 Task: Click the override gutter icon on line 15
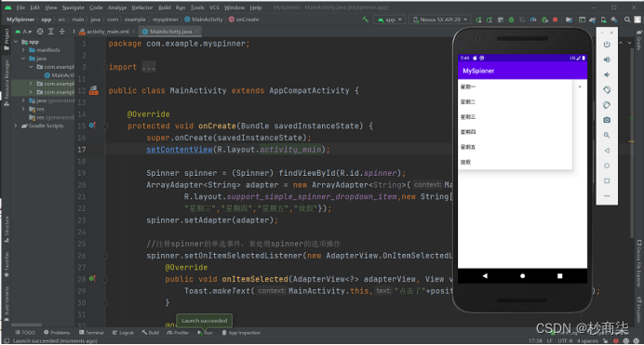point(92,126)
